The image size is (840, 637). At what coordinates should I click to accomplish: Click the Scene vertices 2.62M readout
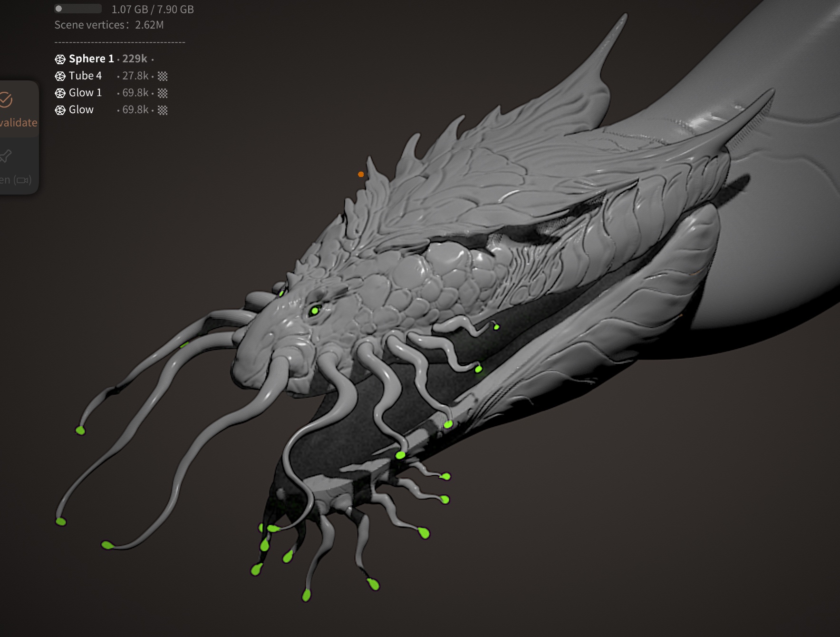click(x=109, y=25)
